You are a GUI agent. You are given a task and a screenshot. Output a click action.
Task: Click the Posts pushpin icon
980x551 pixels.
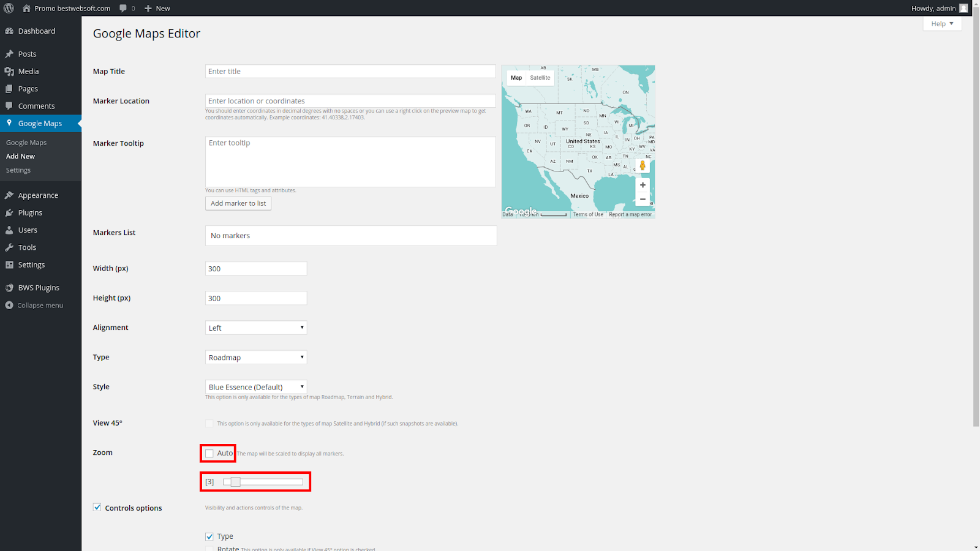tap(9, 54)
